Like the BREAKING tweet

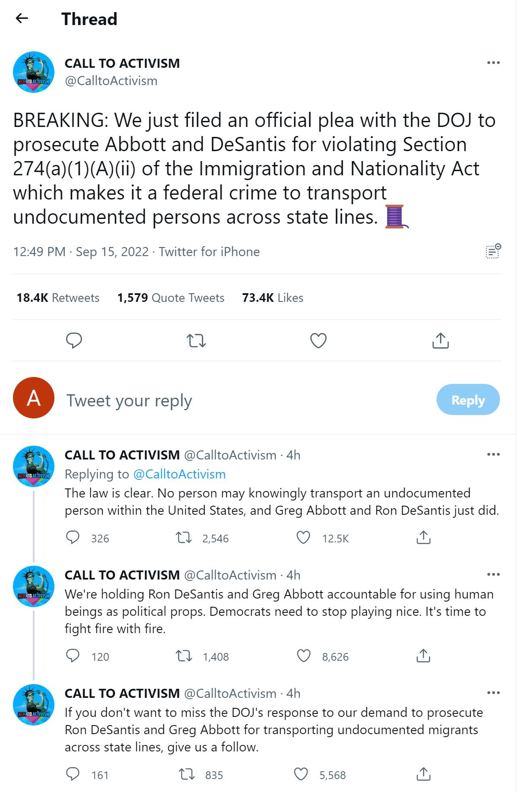318,341
